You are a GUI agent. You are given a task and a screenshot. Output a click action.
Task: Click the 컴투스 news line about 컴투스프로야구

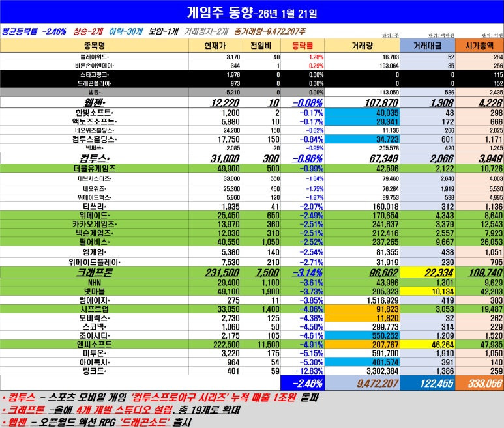[x=160, y=397]
